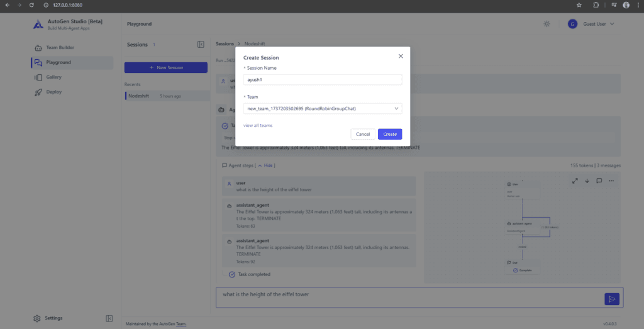Click the v0.4.0.3 version text
This screenshot has height=329, width=644.
pos(611,324)
